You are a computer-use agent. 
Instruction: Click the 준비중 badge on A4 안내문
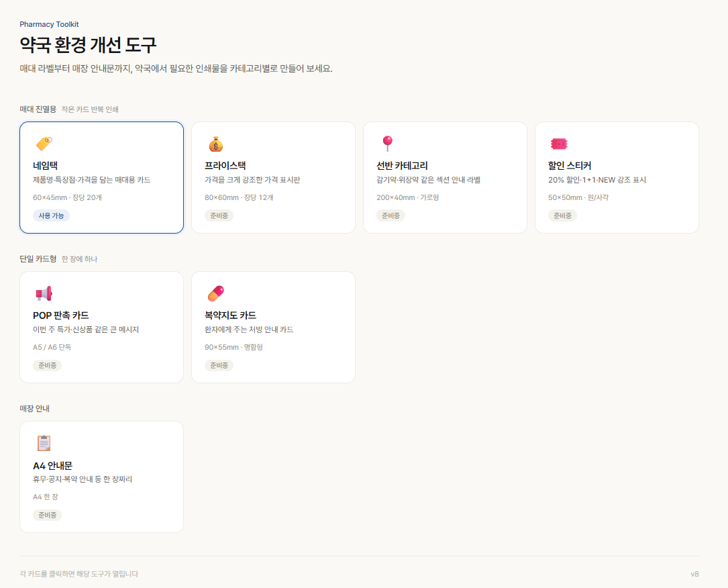pos(48,515)
